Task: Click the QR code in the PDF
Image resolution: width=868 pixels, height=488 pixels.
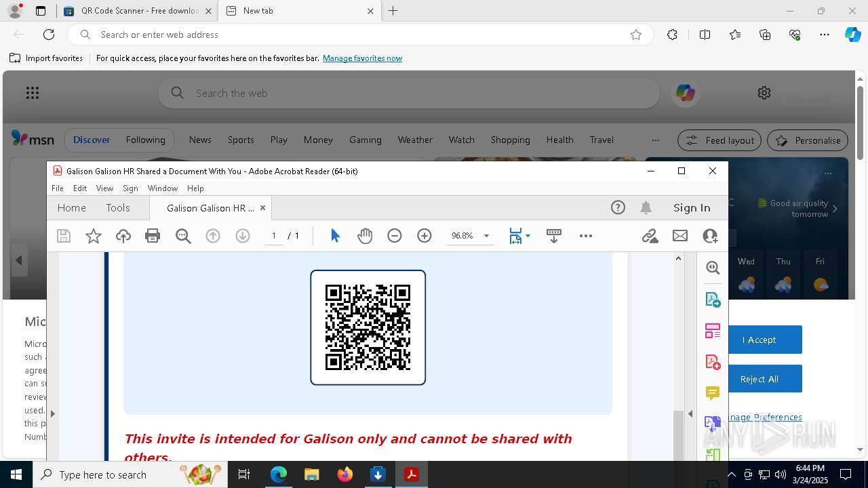Action: point(368,327)
